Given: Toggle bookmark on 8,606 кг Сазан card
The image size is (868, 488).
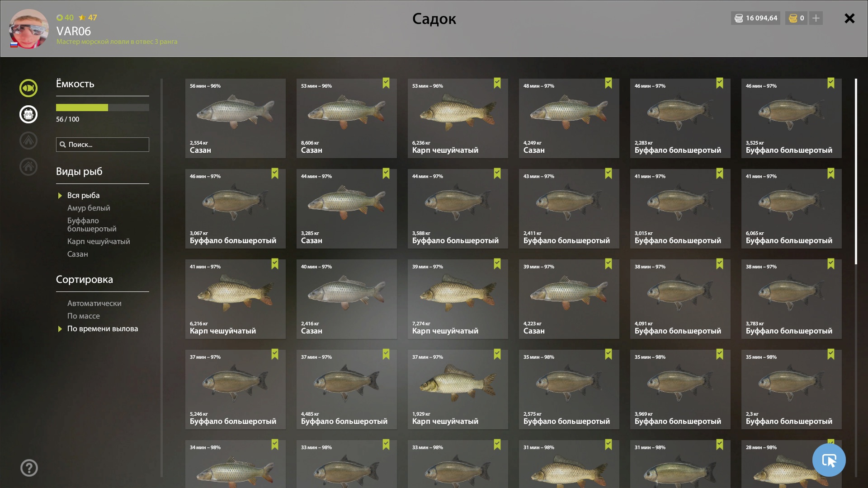Looking at the screenshot, I should (x=386, y=83).
